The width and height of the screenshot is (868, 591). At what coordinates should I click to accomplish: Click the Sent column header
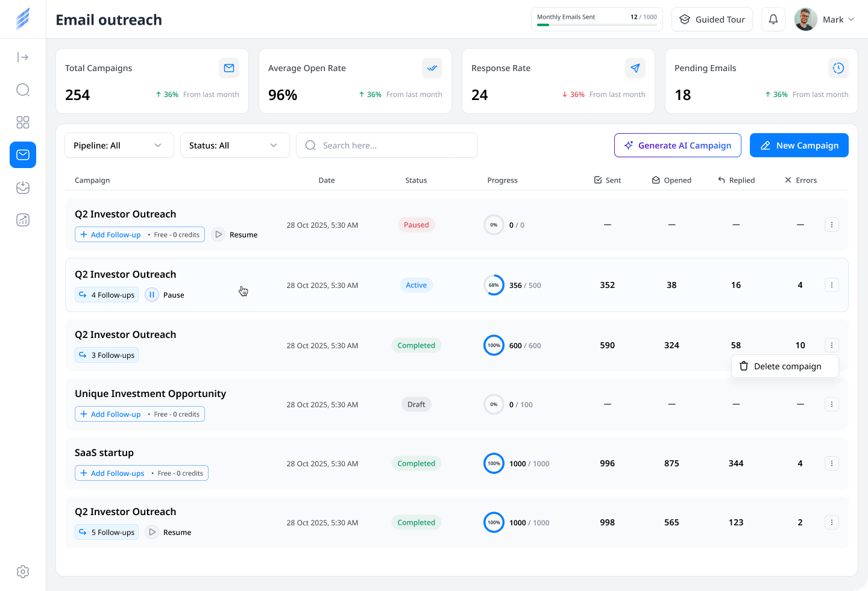(608, 180)
